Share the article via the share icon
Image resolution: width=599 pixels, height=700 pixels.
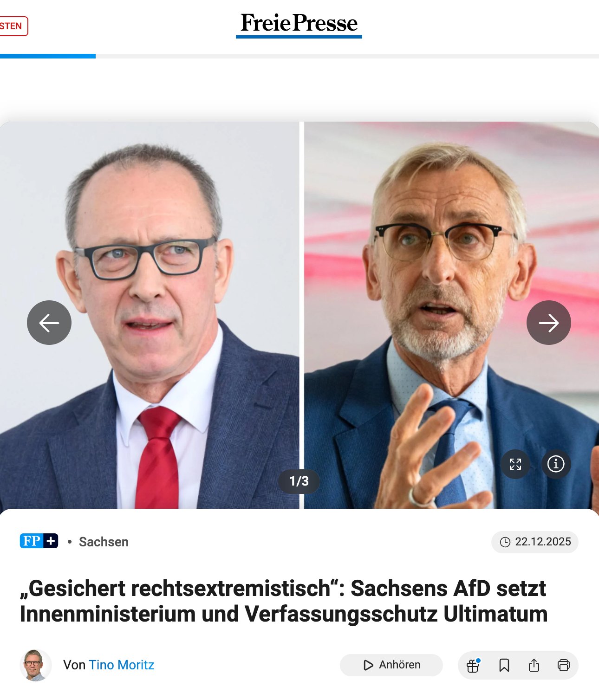click(534, 665)
